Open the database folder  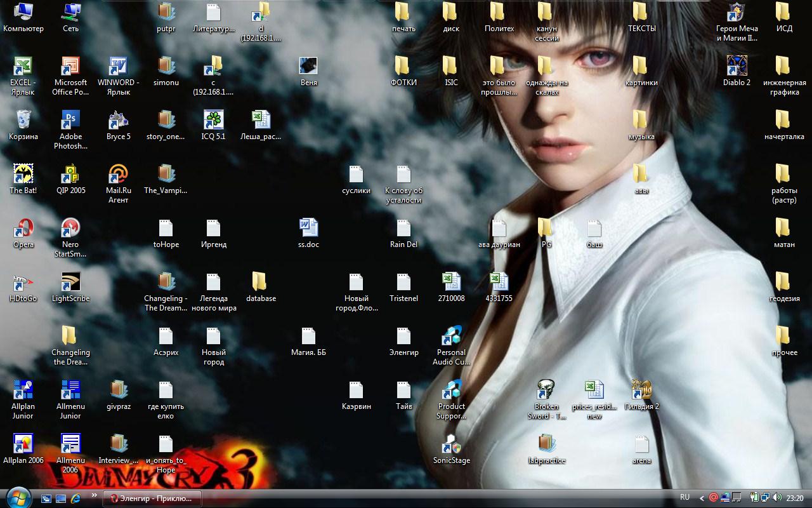(x=261, y=287)
